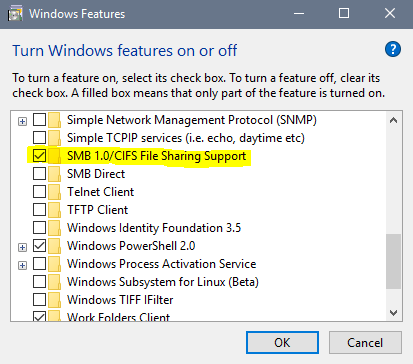Uncheck SMB 1.0/CIFS File Sharing Support

click(x=39, y=156)
